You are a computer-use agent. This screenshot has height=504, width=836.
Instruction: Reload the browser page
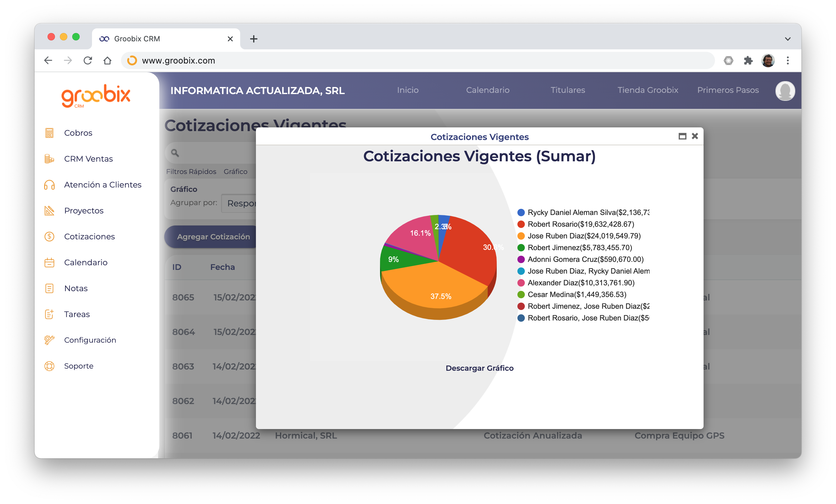(x=88, y=60)
